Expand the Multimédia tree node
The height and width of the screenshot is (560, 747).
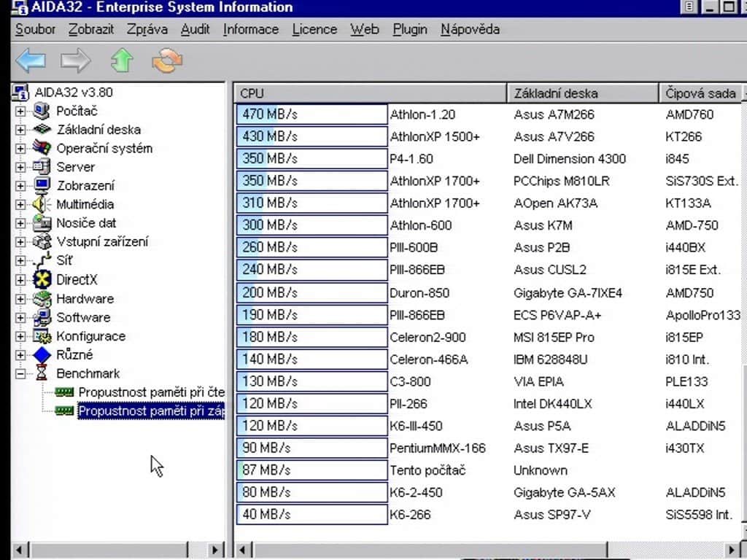(x=20, y=204)
